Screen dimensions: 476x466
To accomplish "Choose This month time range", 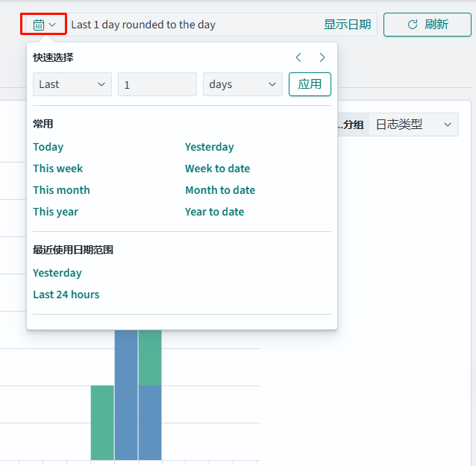I will coord(61,190).
